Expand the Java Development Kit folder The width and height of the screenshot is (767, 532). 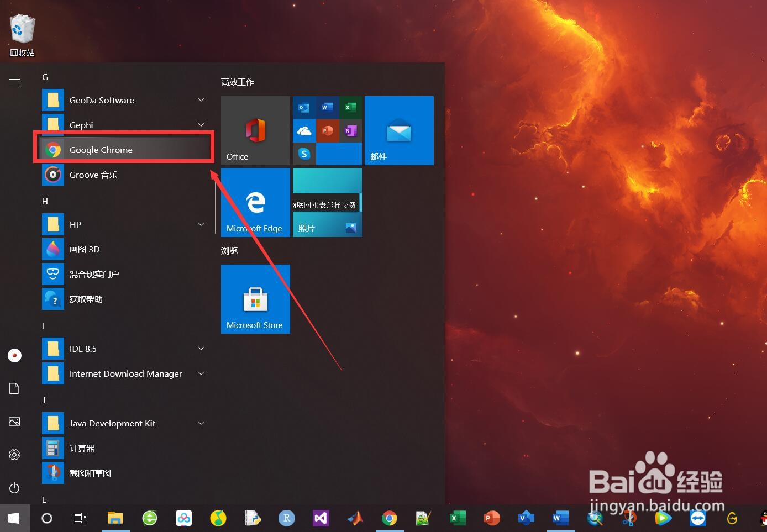tap(125, 423)
